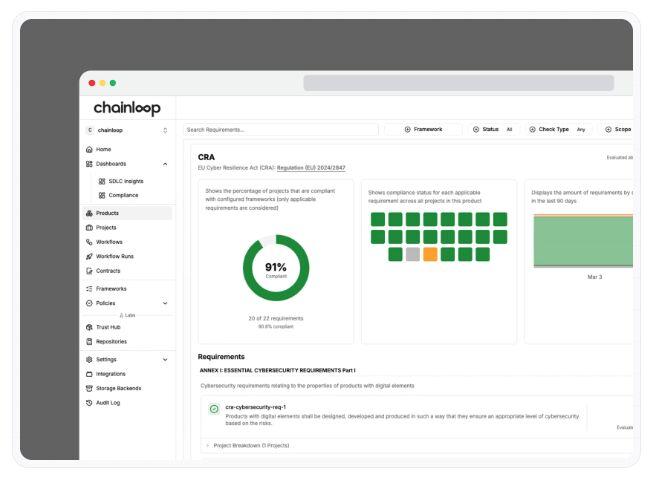This screenshot has height=479, width=648.
Task: Click the Dashboards grid icon
Action: click(x=89, y=164)
